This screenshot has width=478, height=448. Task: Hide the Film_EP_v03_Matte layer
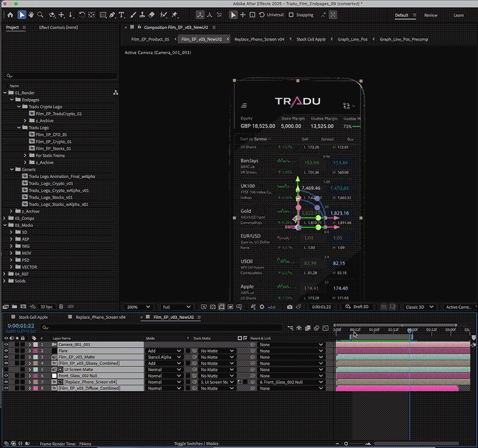click(x=6, y=357)
